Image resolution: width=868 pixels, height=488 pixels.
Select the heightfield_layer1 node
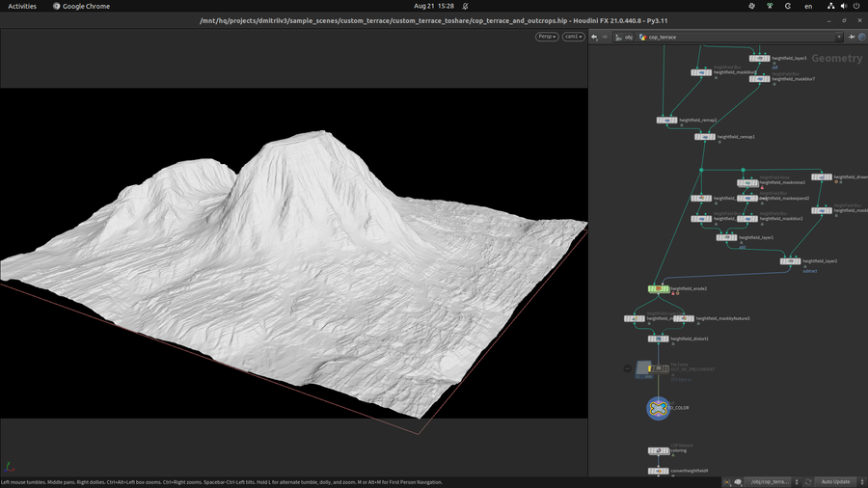point(726,237)
